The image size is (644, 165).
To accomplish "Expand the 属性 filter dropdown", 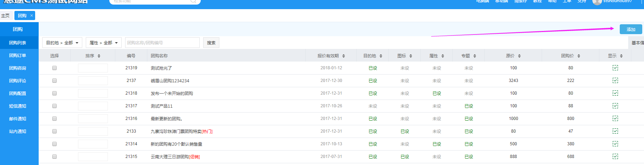I will coord(104,43).
